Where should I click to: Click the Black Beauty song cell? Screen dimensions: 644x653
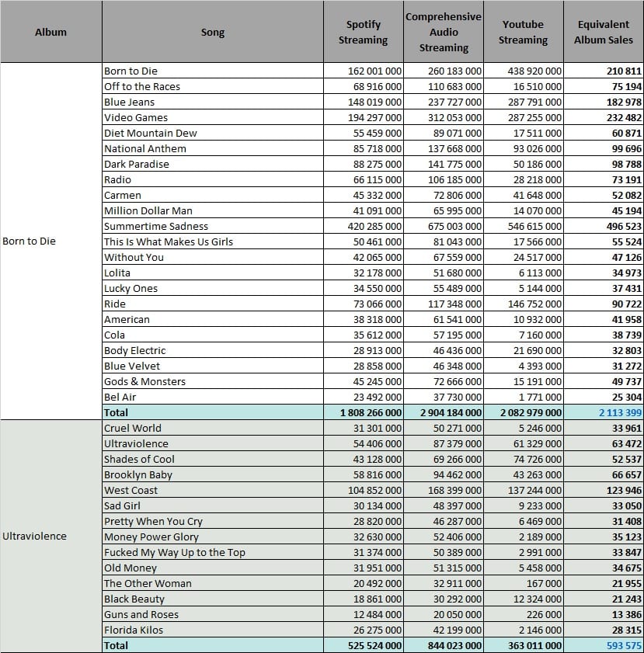(212, 599)
